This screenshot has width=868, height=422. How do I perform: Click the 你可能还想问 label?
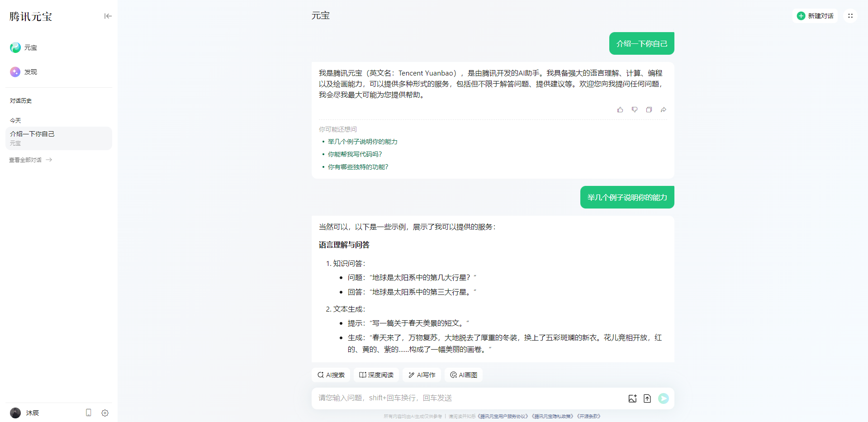coord(338,129)
